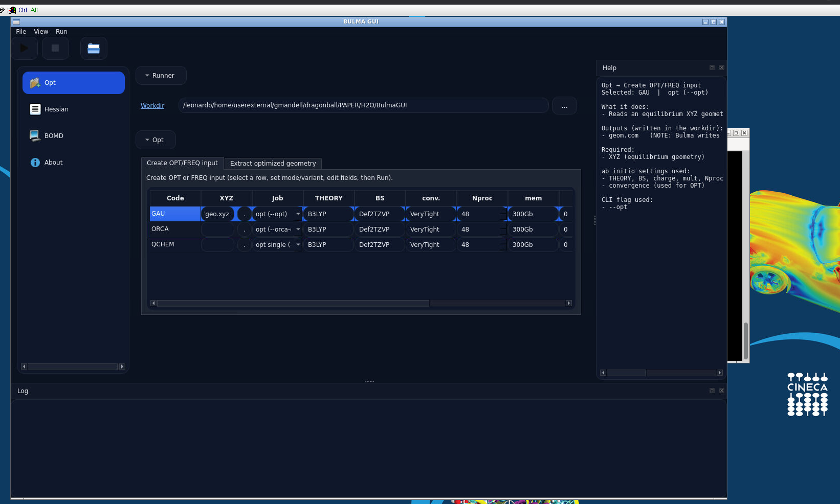Click the Stop toolbar icon
The width and height of the screenshot is (840, 504).
(x=55, y=48)
